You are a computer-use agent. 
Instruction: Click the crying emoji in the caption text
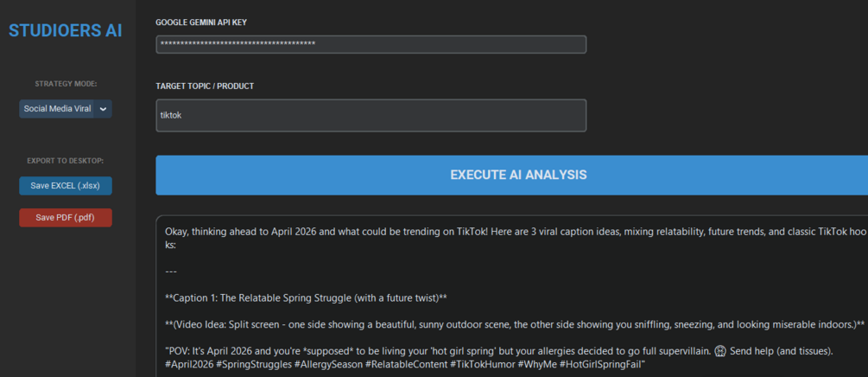[x=720, y=352]
